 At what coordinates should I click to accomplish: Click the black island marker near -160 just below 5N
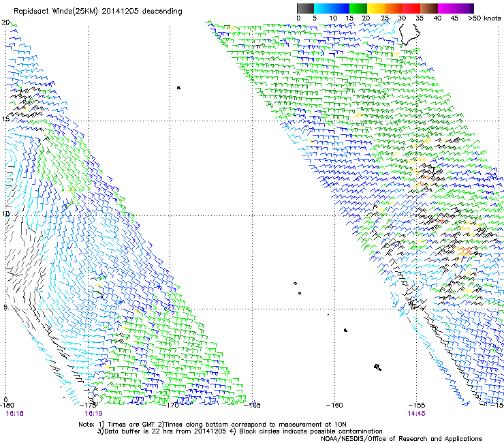(345, 330)
